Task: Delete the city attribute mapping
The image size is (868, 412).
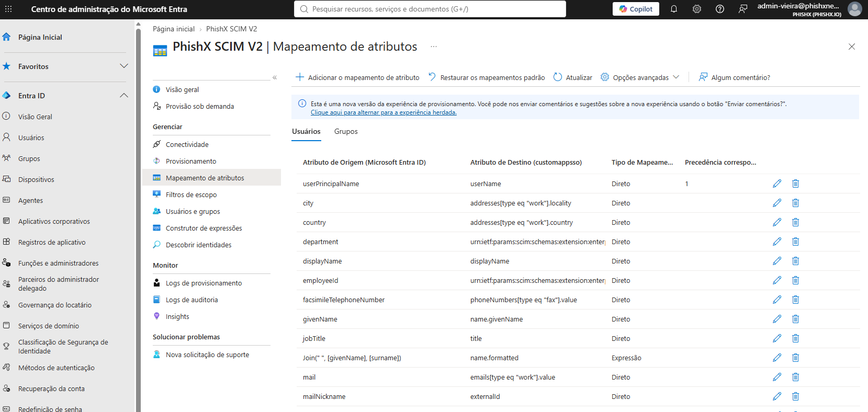Action: pyautogui.click(x=795, y=203)
